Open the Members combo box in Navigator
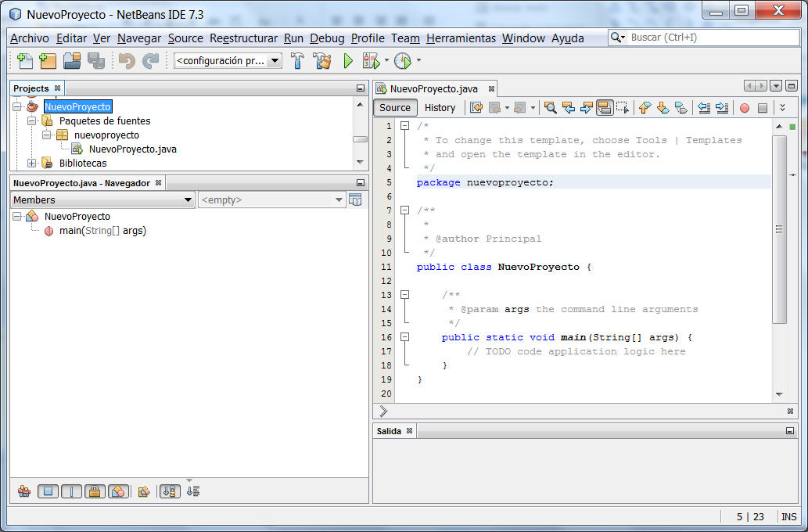Image resolution: width=808 pixels, height=532 pixels. tap(102, 199)
